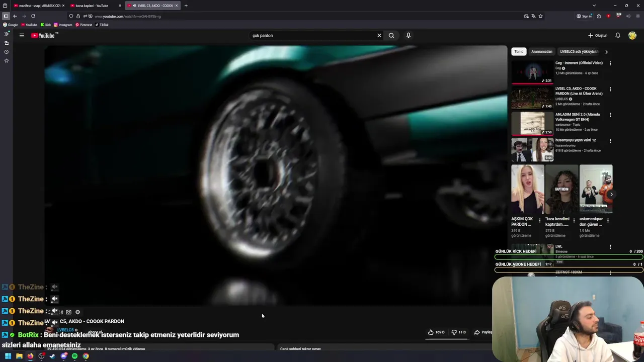
Task: Open Ceg - Introvert video thumbnail
Action: (532, 72)
